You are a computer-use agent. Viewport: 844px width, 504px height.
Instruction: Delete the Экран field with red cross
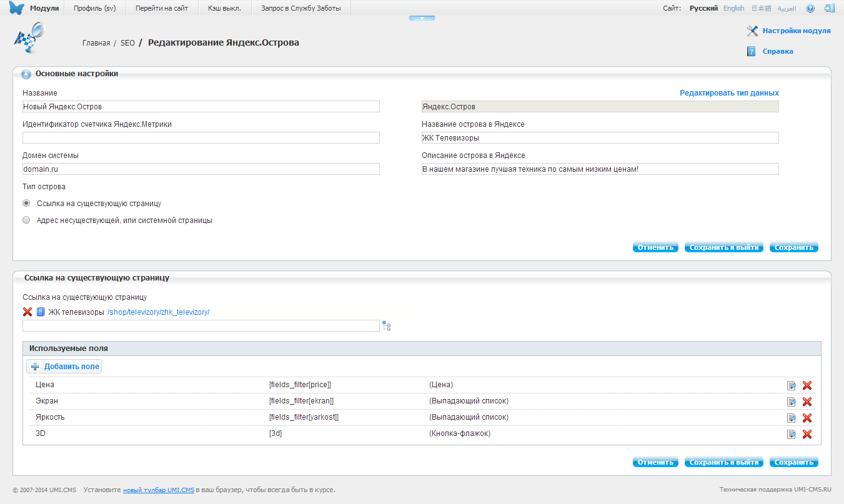(807, 402)
